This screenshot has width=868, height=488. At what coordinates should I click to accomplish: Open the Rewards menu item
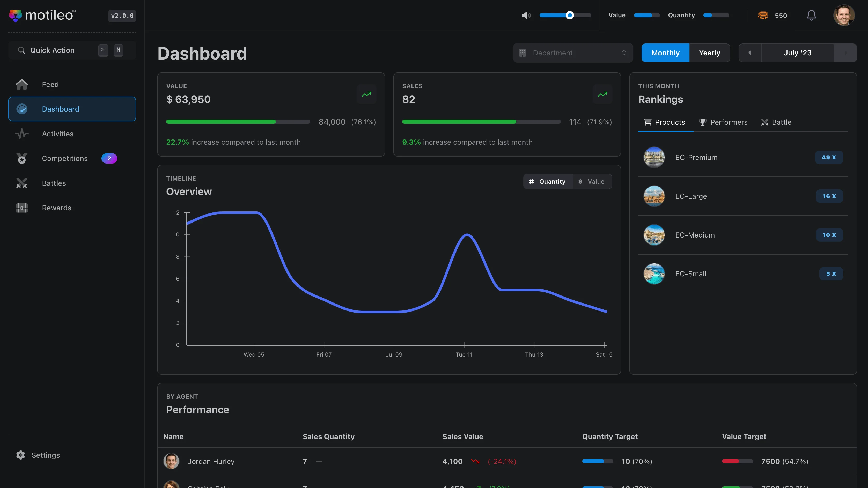[x=72, y=208]
